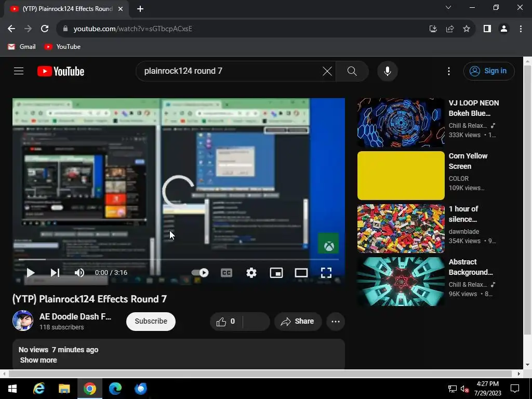This screenshot has height=399, width=532.
Task: Open File Explorer from taskbar
Action: pyautogui.click(x=64, y=389)
